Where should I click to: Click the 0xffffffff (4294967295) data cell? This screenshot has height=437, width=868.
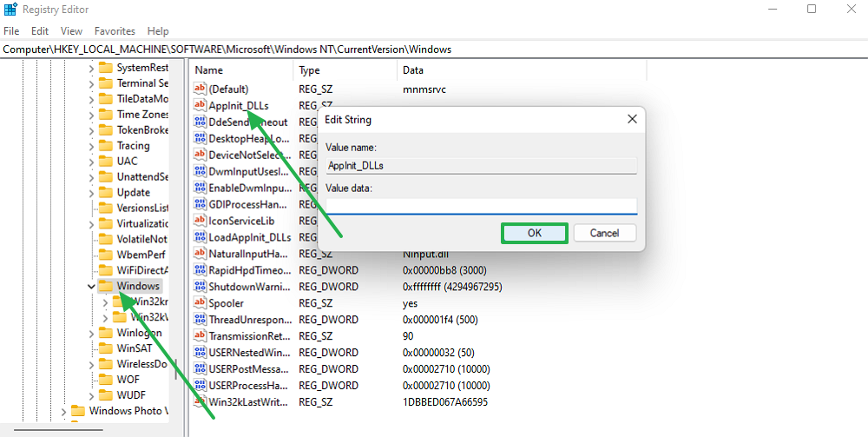[x=452, y=287]
